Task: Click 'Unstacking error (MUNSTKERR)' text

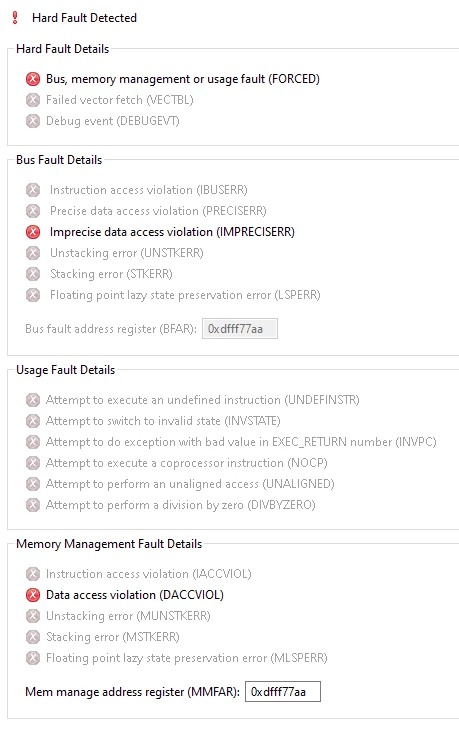Action: 128,616
